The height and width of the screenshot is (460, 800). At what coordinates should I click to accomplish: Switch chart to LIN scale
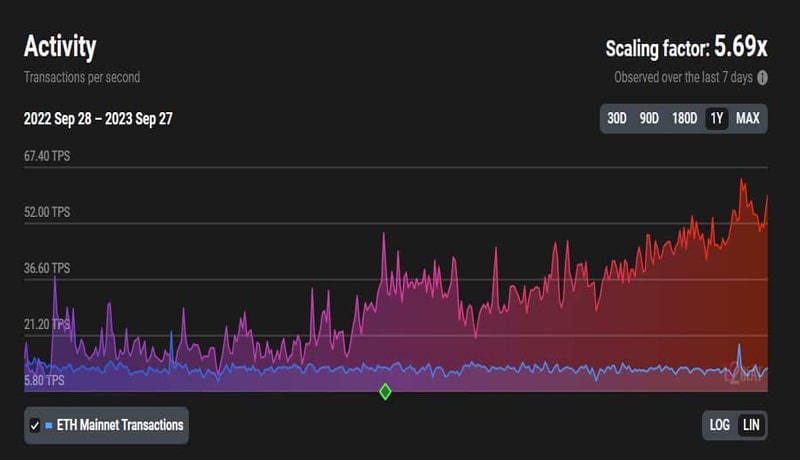click(x=751, y=425)
